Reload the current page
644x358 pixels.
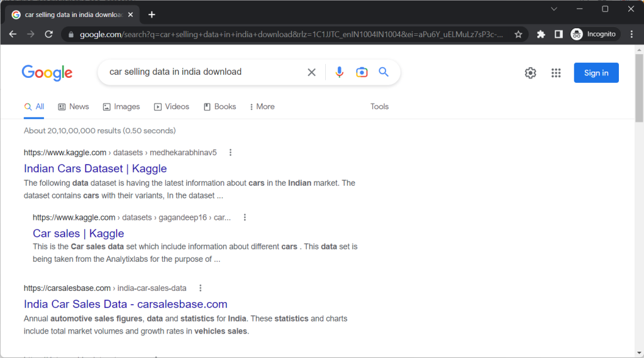coord(49,34)
